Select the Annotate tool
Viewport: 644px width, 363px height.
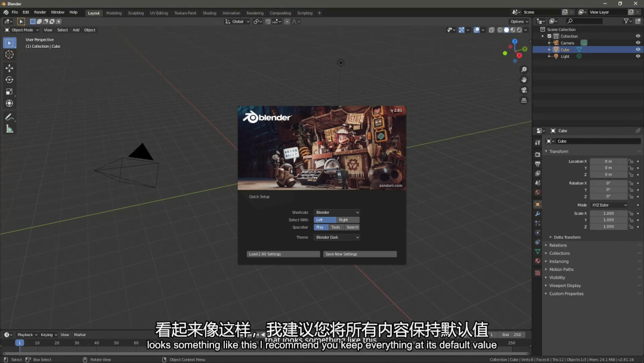click(x=10, y=117)
